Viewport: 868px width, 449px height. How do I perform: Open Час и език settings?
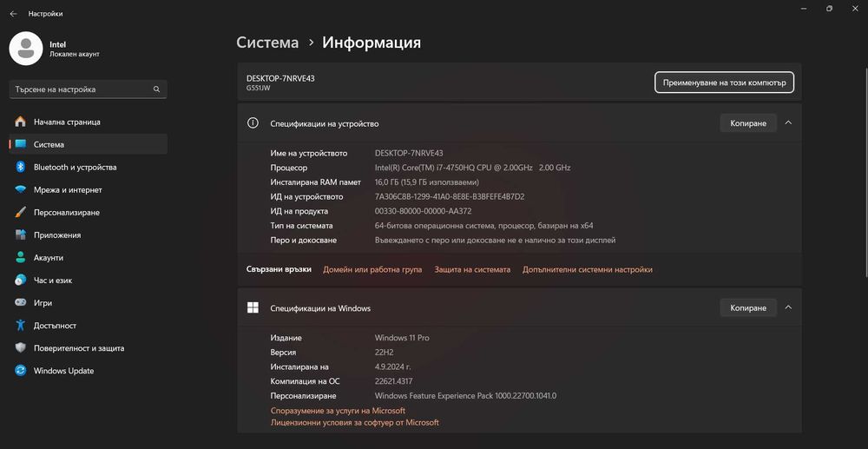coord(89,281)
